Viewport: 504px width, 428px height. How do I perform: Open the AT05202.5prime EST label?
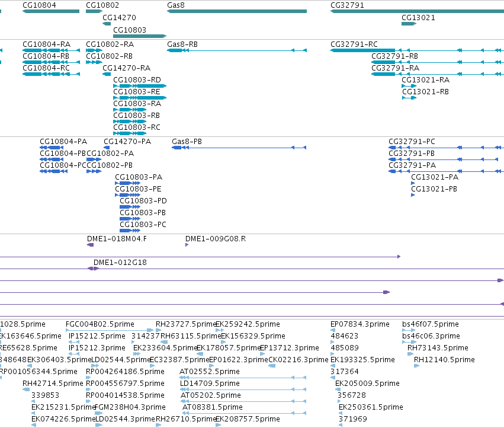pyautogui.click(x=211, y=395)
